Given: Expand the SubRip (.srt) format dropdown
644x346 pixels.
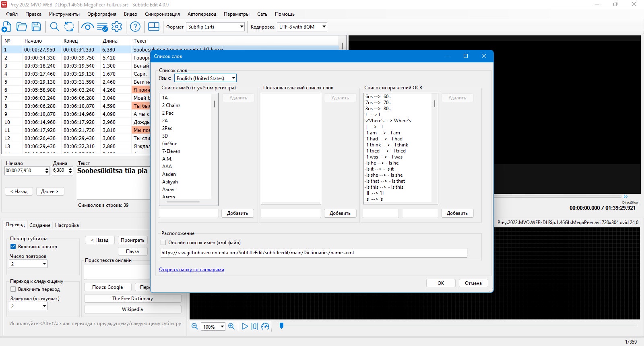Looking at the screenshot, I should click(x=215, y=27).
